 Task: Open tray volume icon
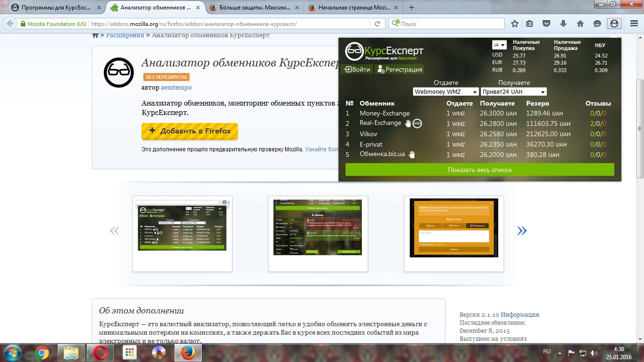click(x=595, y=353)
